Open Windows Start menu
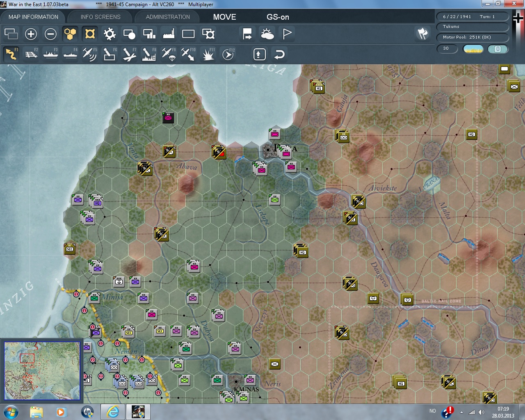Screen dimensions: 525x420 pos(11,412)
